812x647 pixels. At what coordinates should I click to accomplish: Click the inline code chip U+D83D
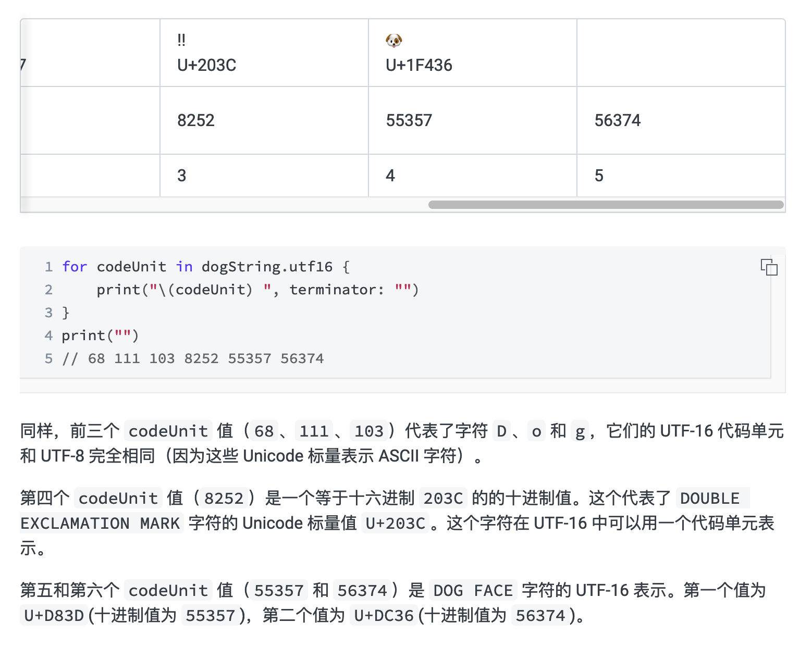(x=53, y=615)
